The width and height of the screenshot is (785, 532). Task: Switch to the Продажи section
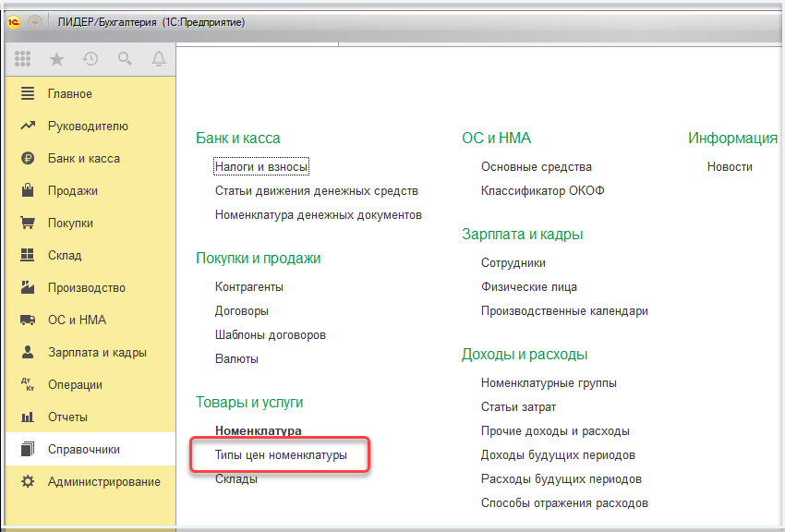[x=91, y=190]
